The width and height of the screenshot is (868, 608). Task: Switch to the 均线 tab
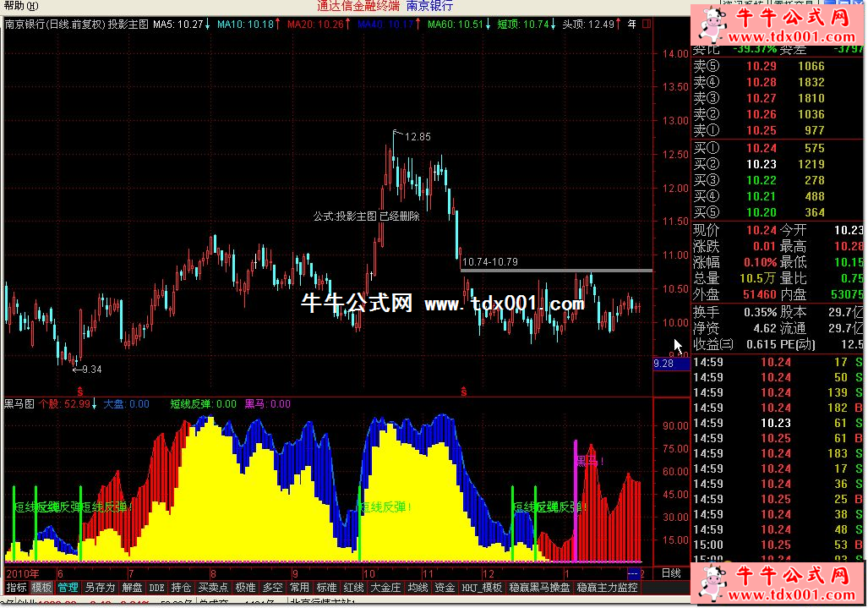click(418, 588)
